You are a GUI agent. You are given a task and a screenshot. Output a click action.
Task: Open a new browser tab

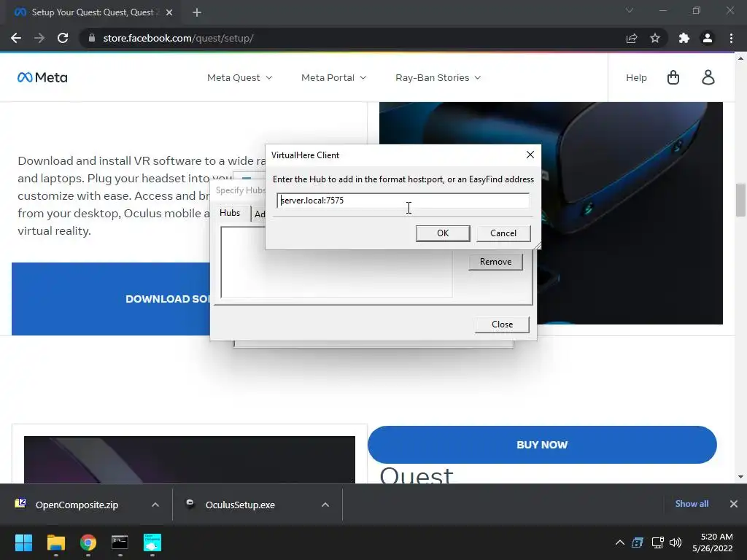[x=197, y=12]
